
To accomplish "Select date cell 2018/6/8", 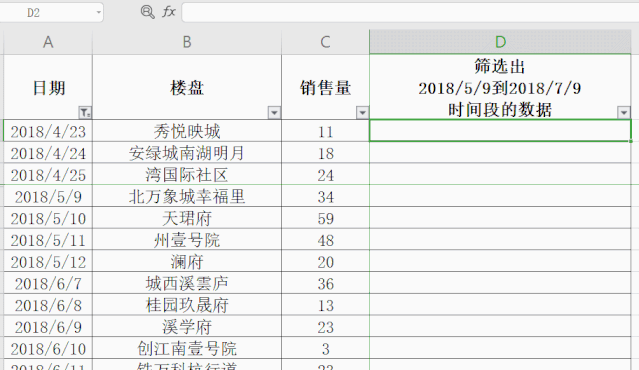I will tap(48, 305).
